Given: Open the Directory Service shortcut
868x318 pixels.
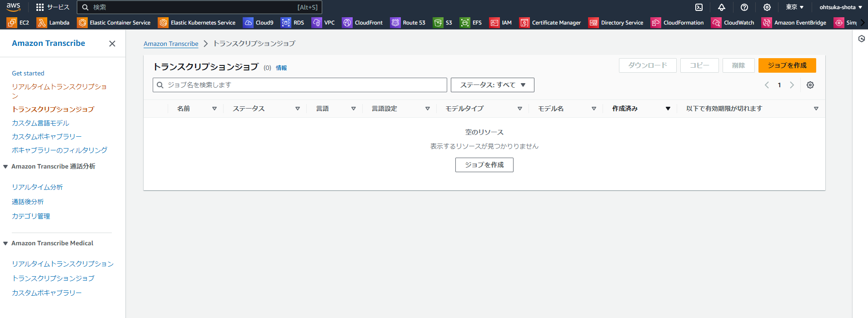Looking at the screenshot, I should coord(616,22).
